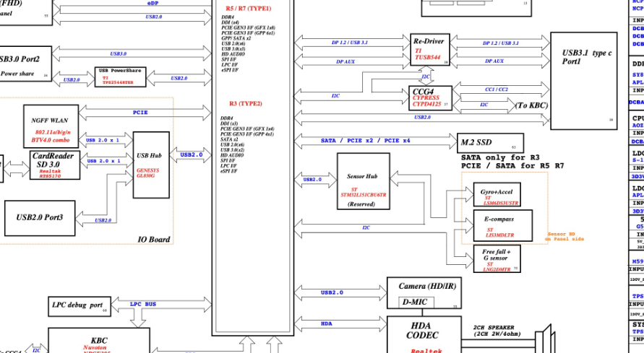Screen dimensions: 644x353
Task: Select the 'DDI (x4)' feature line
Action: click(x=230, y=22)
